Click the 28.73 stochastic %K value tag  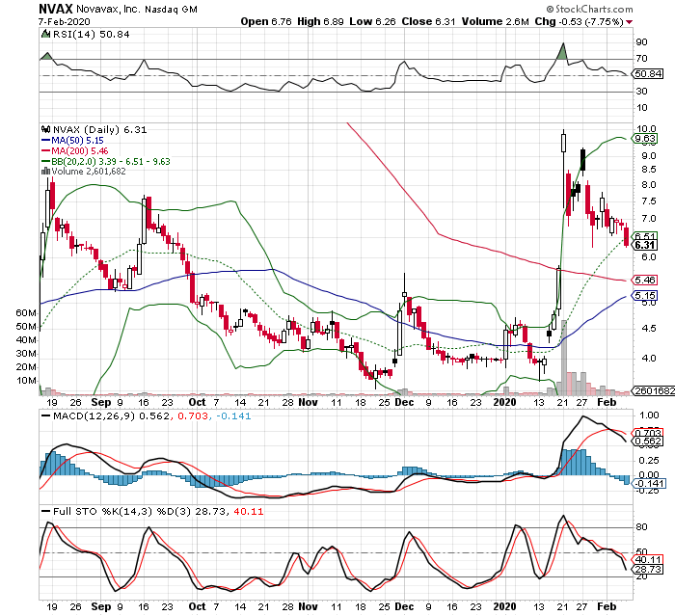click(645, 570)
